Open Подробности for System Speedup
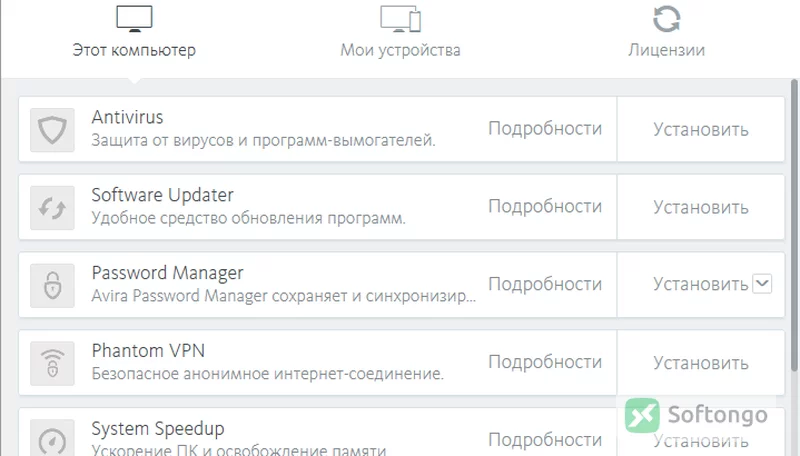The image size is (800, 456). (x=545, y=440)
